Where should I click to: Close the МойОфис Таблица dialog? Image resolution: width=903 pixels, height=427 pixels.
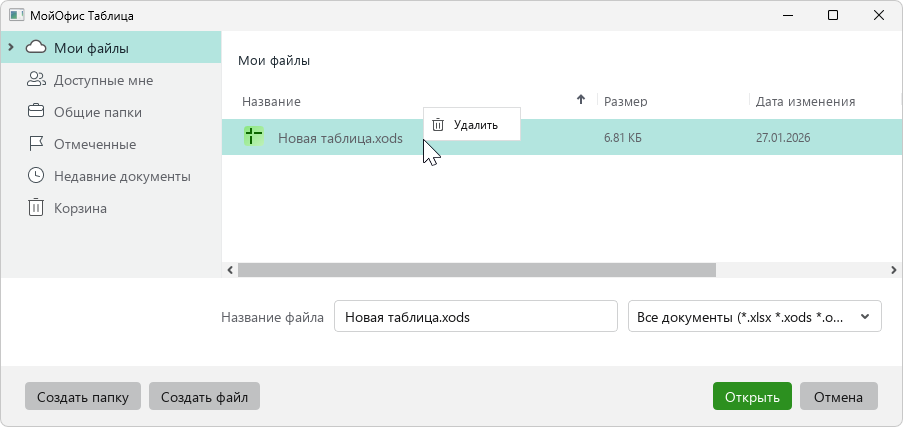click(879, 16)
